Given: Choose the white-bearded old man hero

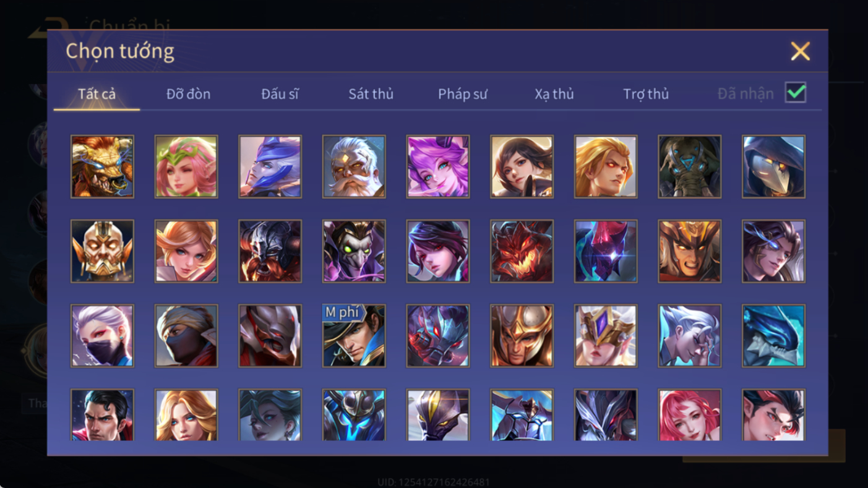Looking at the screenshot, I should coord(354,166).
